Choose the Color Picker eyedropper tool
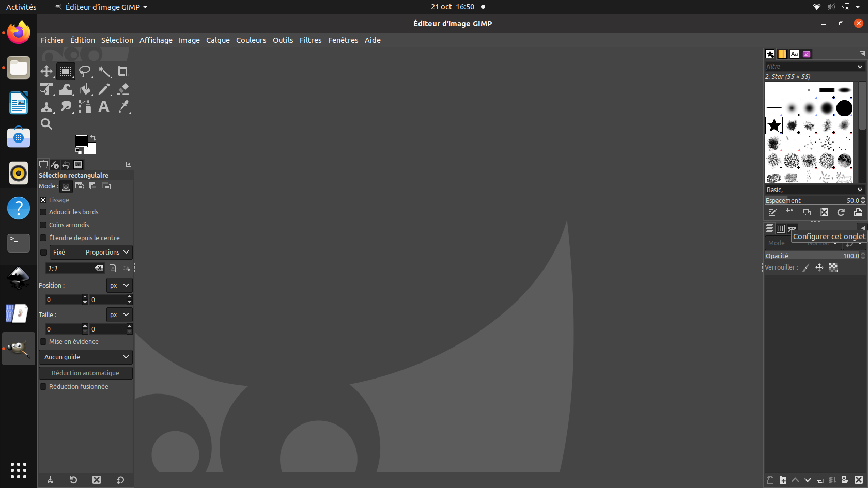Viewport: 868px width, 488px height. pyautogui.click(x=123, y=107)
